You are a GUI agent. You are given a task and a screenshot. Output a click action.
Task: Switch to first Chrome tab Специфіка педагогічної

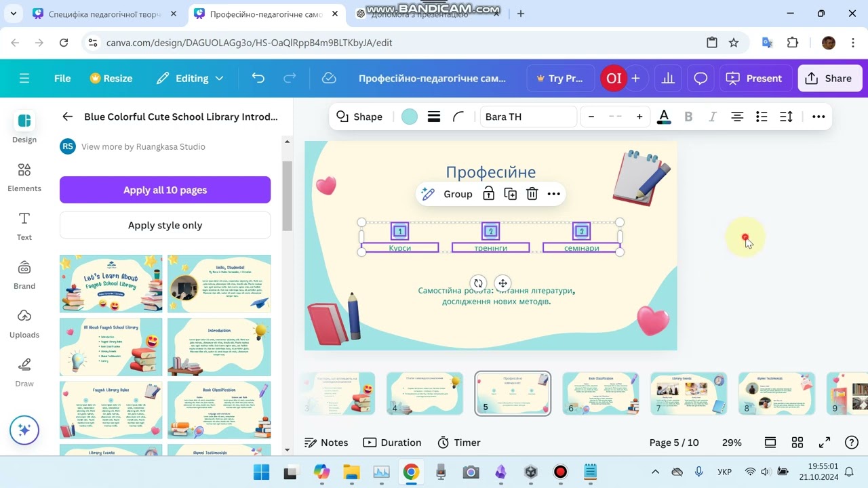coord(105,14)
